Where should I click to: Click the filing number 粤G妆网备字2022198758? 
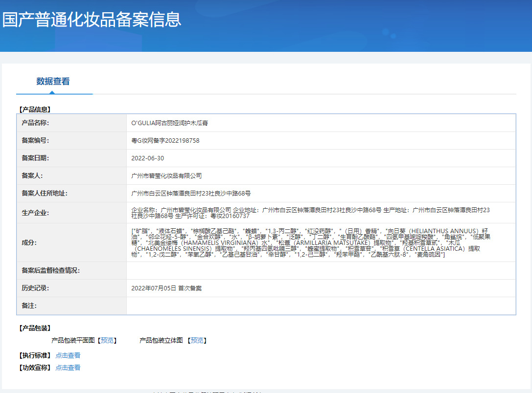click(x=165, y=141)
